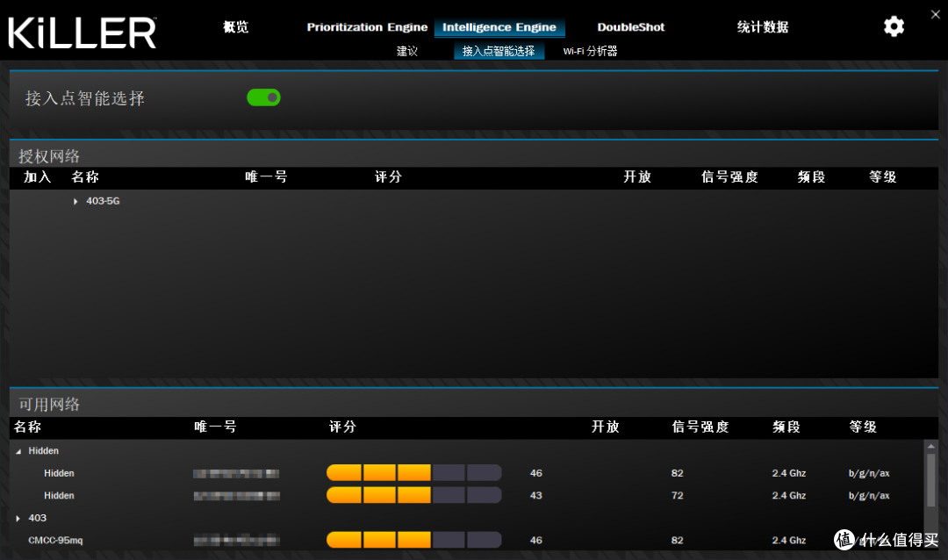Expand the 403-5G authorized network

click(x=75, y=201)
